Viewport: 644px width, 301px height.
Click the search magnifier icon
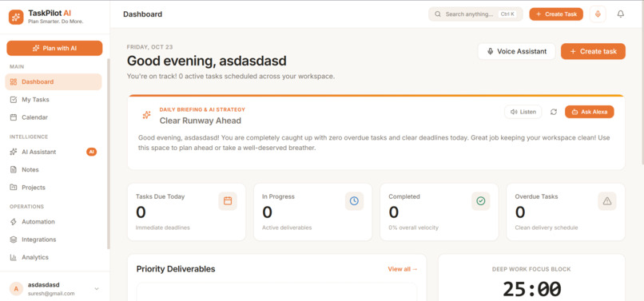(x=438, y=14)
